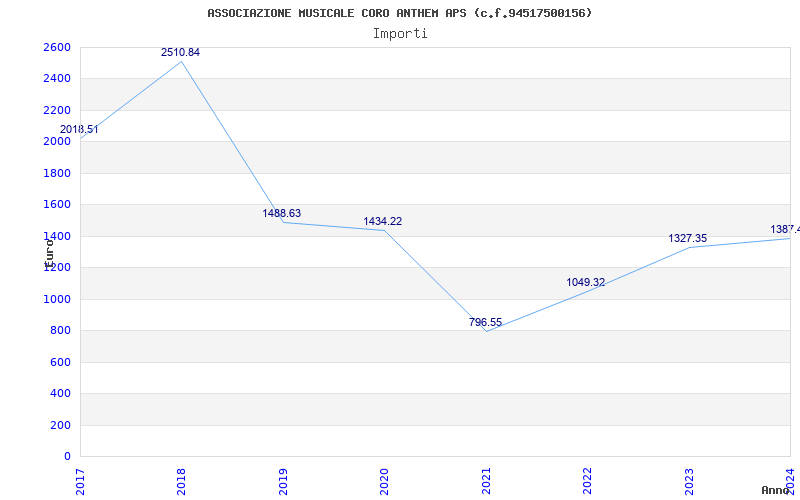800x500 pixels.
Task: Click the x-axis year 2022
Action: (x=588, y=481)
